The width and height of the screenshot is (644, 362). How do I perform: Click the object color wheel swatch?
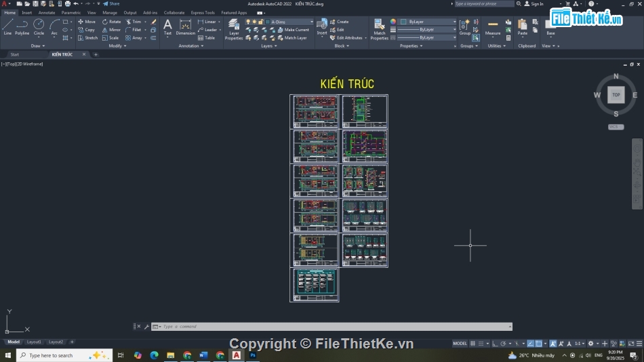(x=393, y=22)
